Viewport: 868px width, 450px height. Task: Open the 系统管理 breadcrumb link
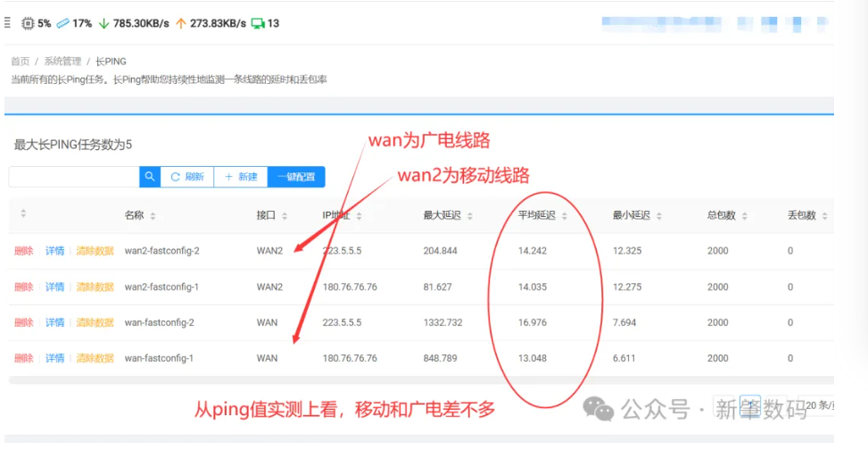[x=62, y=61]
